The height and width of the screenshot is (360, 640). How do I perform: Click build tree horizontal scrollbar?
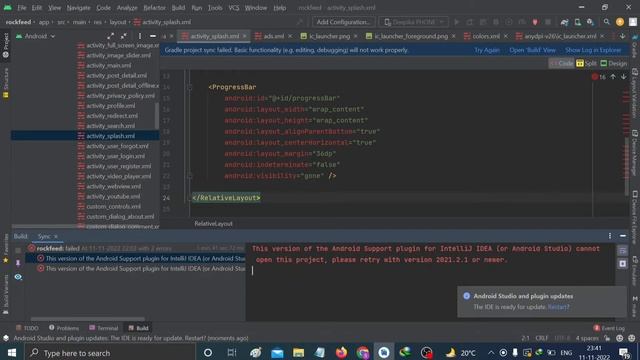pyautogui.click(x=87, y=319)
